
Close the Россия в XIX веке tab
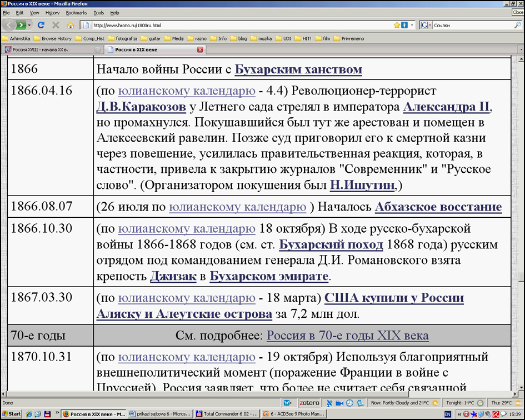pyautogui.click(x=200, y=49)
